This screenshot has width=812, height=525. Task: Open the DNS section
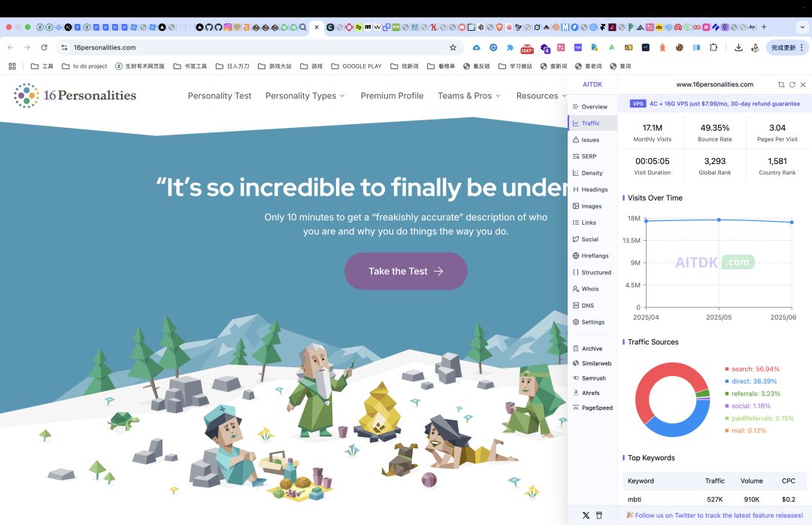[583, 306]
